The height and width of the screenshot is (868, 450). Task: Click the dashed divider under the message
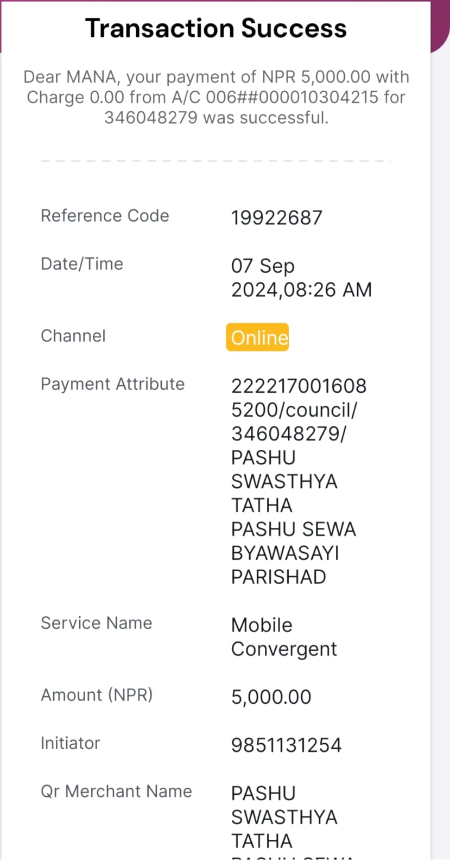click(216, 161)
